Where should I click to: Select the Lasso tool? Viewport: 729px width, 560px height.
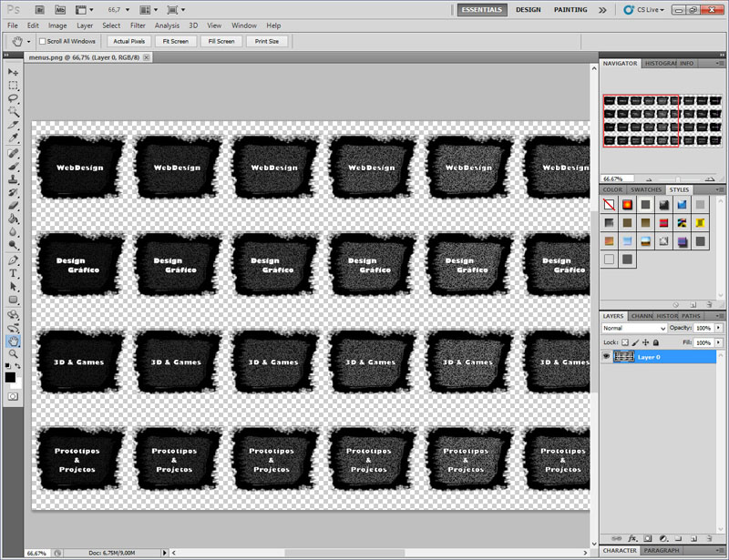click(13, 97)
